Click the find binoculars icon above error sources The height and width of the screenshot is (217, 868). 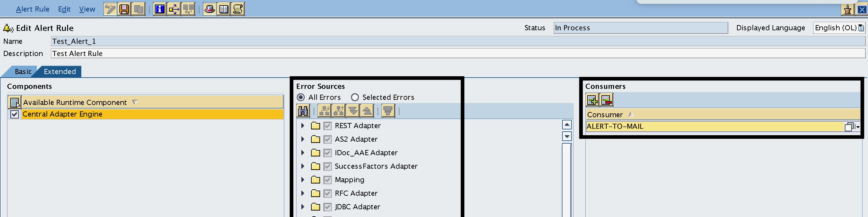point(303,111)
